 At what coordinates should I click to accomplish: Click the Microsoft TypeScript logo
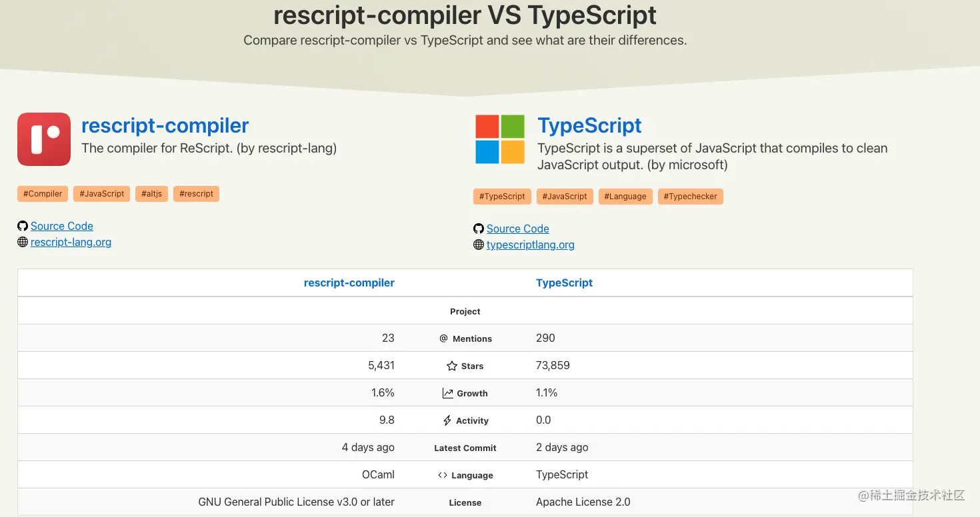coord(499,139)
